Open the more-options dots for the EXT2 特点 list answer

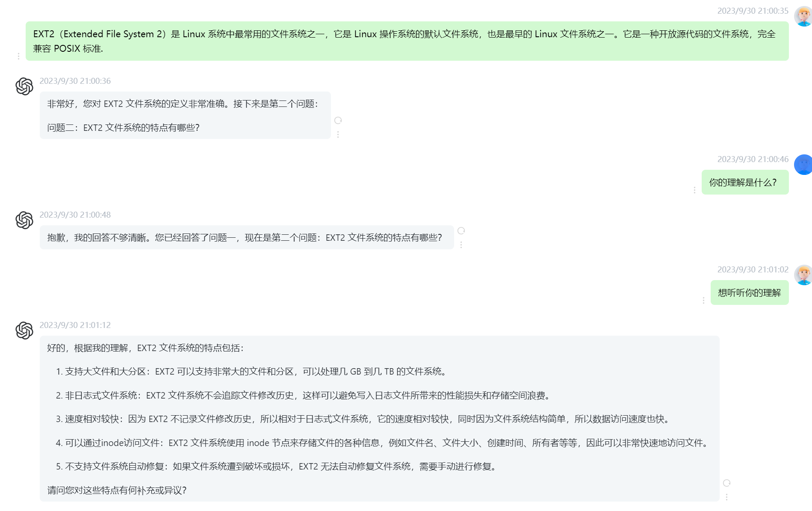tap(726, 497)
